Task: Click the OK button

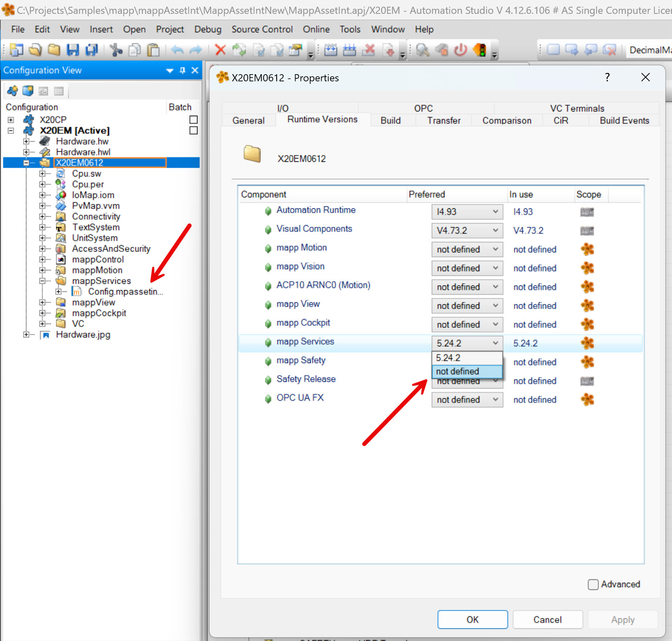Action: (x=472, y=620)
